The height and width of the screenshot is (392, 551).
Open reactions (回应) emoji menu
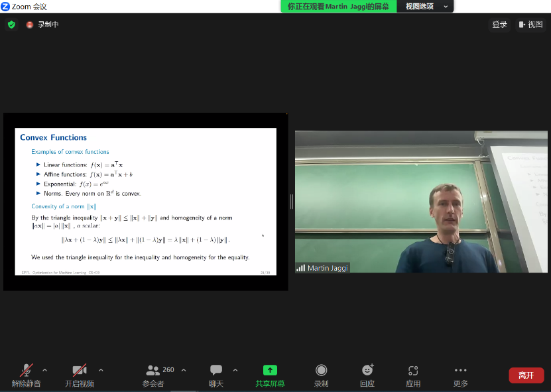[367, 375]
